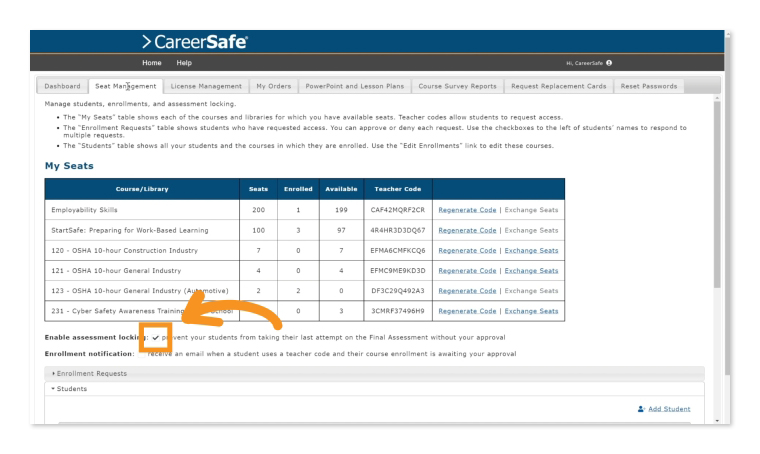Click the inner page vertical scrollbar thumb
This screenshot has width=760, height=454.
pos(717,194)
